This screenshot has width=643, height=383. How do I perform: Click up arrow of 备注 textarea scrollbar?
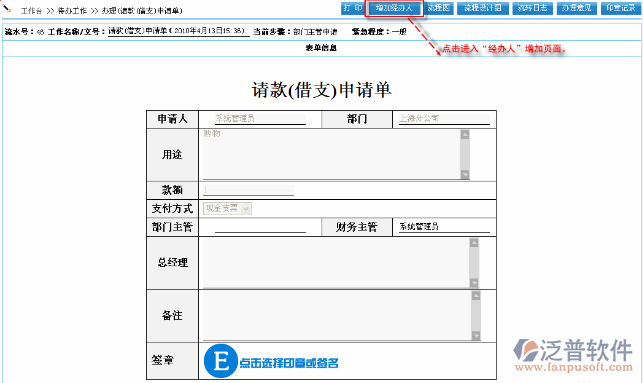pos(476,296)
